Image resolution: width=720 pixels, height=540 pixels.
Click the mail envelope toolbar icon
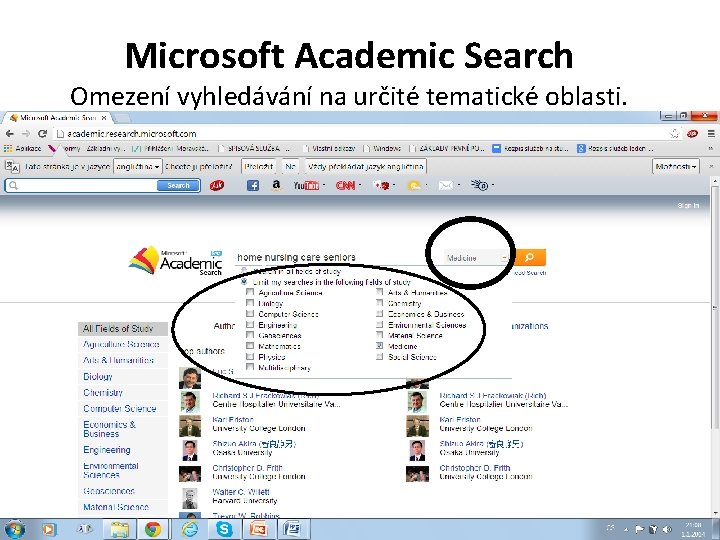(x=445, y=186)
